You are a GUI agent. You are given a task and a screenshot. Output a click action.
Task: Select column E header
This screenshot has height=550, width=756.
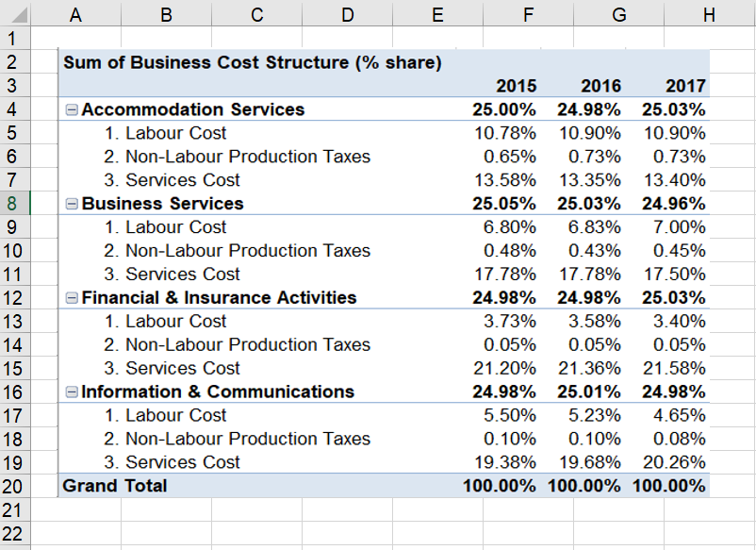pos(436,14)
